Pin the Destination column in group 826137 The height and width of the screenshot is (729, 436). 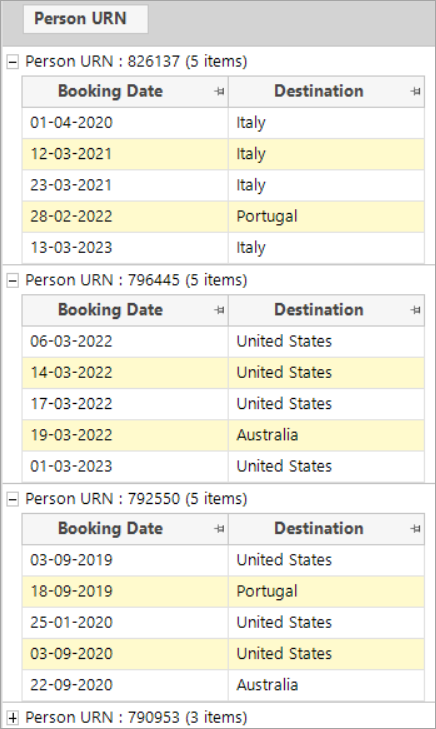point(416,92)
